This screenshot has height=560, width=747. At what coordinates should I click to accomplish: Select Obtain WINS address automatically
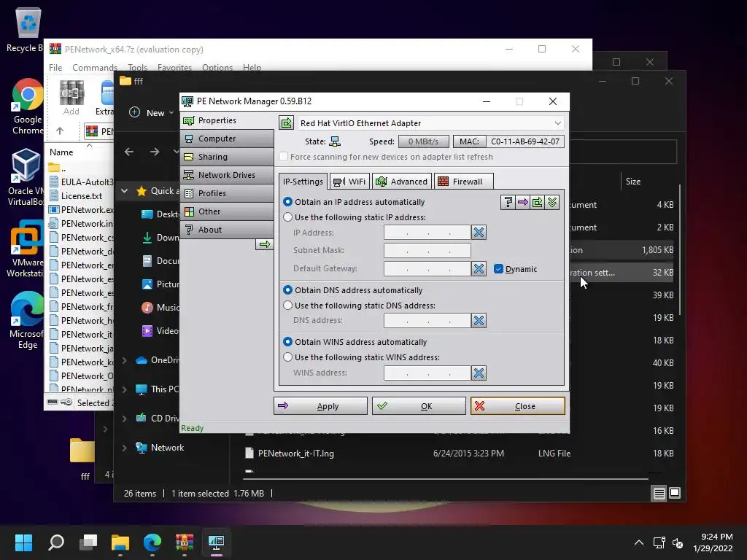click(287, 342)
